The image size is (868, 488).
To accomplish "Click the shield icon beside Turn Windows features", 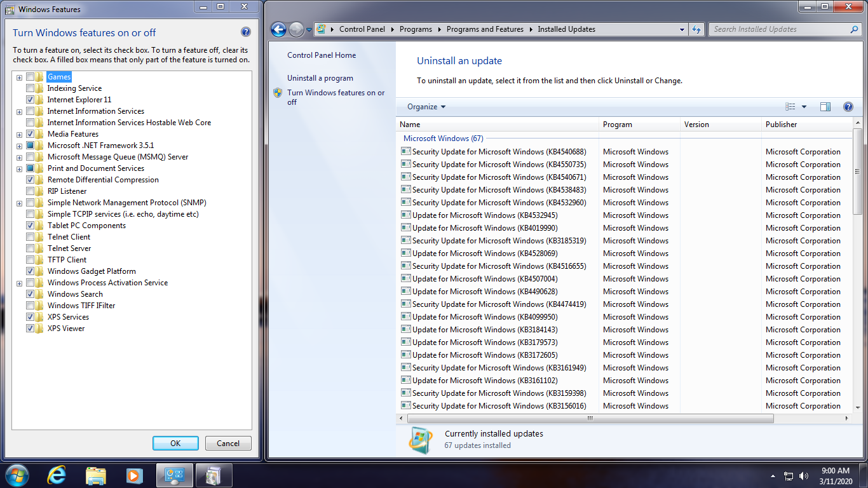I will (278, 93).
